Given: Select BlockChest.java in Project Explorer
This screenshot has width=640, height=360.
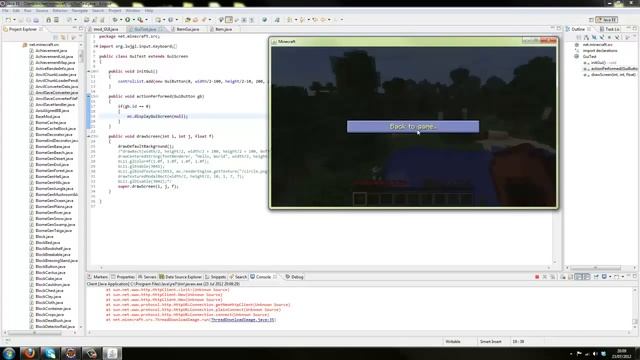Looking at the screenshot, I should (x=49, y=291).
